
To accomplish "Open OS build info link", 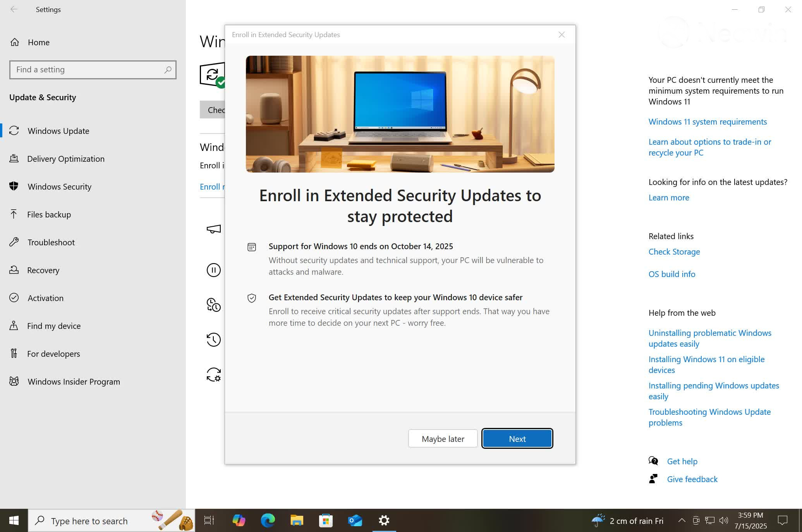I will click(672, 274).
